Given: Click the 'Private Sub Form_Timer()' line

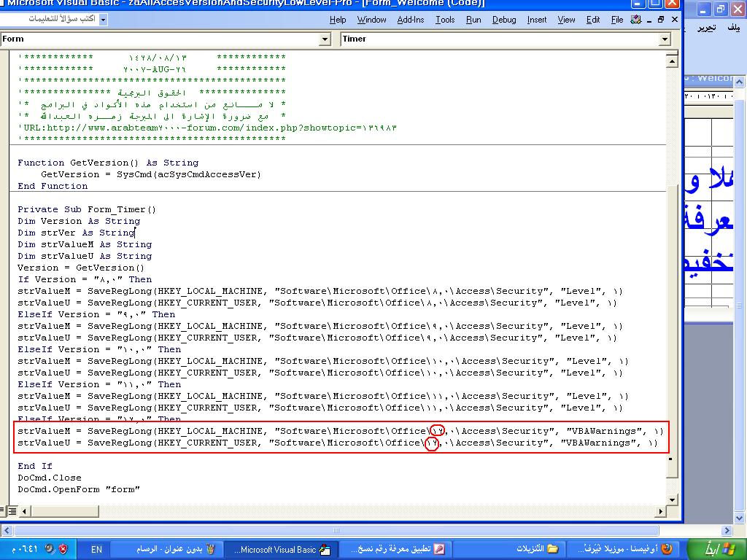Looking at the screenshot, I should pyautogui.click(x=87, y=209).
